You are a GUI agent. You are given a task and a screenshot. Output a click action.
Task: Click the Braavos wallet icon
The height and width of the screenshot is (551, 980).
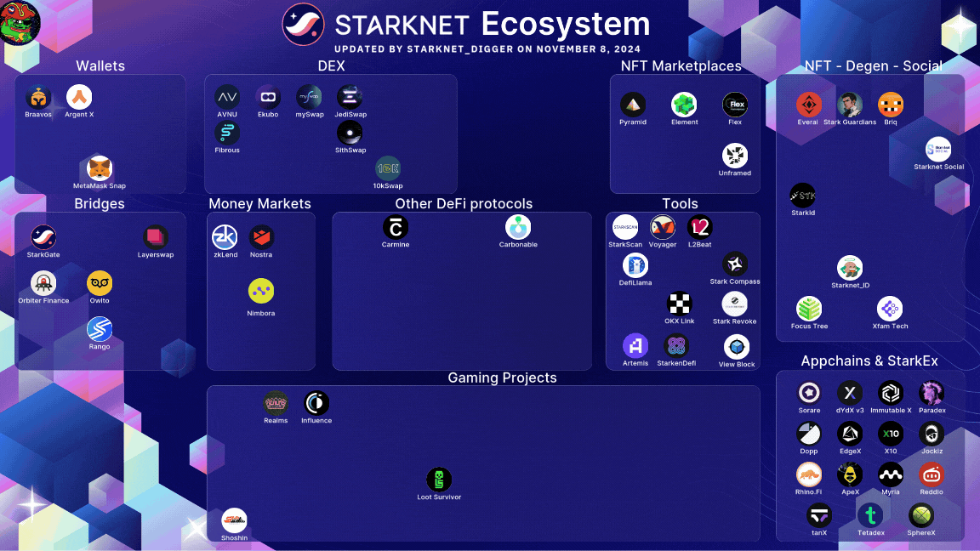pyautogui.click(x=38, y=98)
